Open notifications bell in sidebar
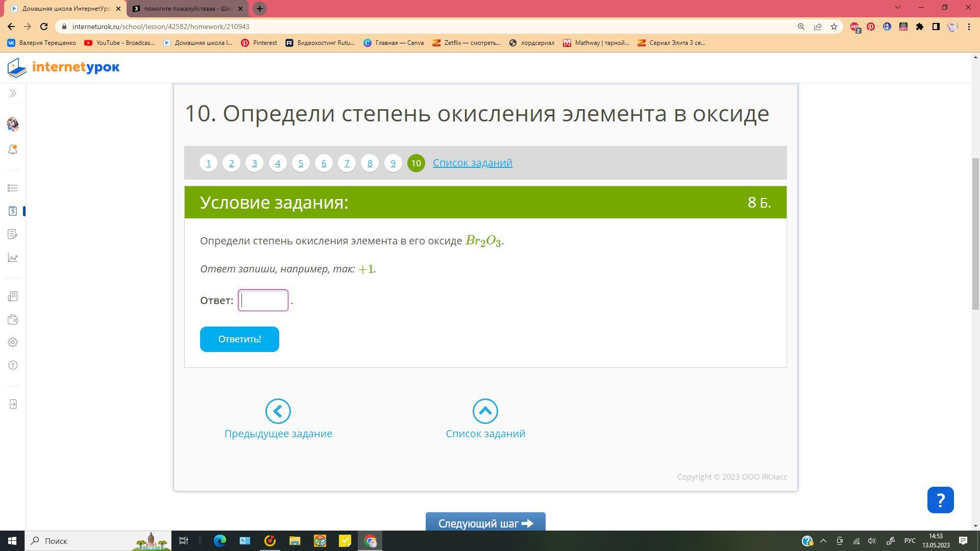The image size is (980, 551). click(x=13, y=149)
